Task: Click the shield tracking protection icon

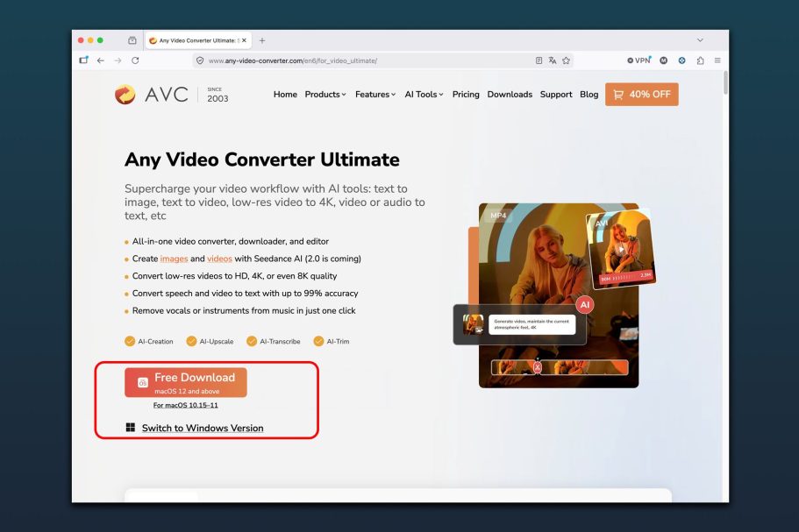Action: 200,60
